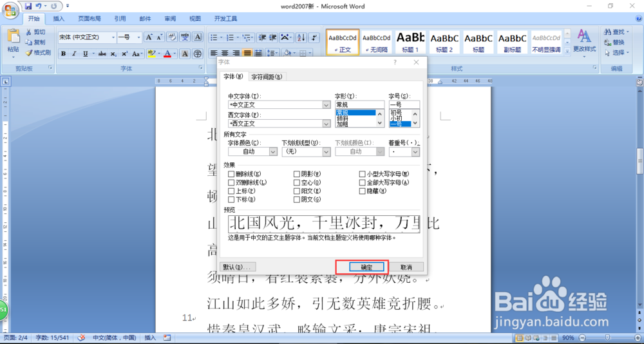Check the 删除线 (strikethrough) checkbox

coord(231,175)
